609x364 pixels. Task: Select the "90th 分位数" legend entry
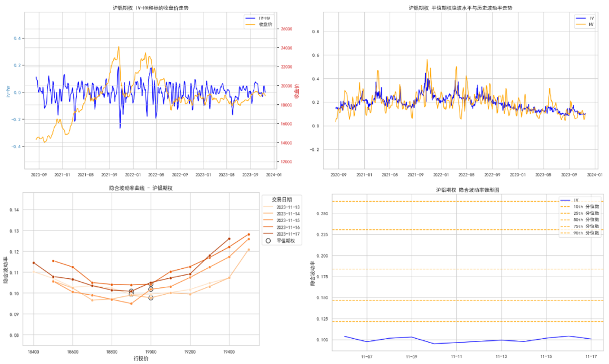point(580,233)
